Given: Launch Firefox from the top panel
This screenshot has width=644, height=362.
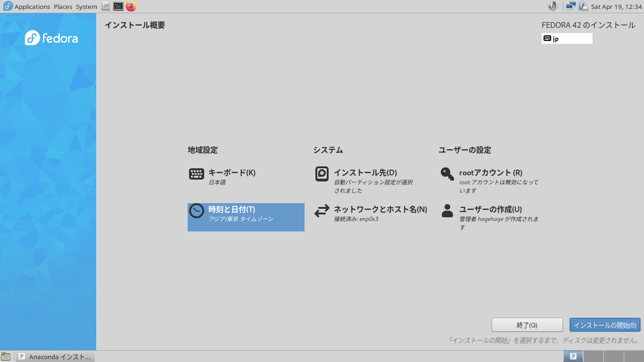Looking at the screenshot, I should [131, 7].
